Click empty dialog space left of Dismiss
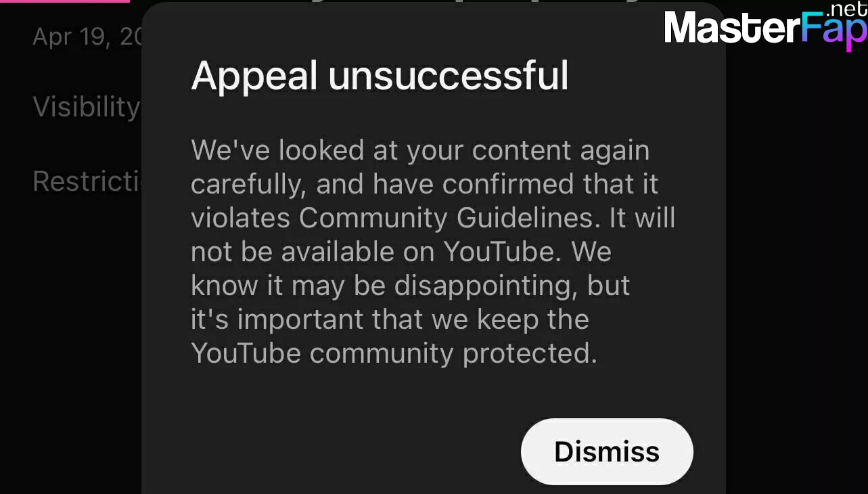The image size is (868, 494). (x=338, y=451)
